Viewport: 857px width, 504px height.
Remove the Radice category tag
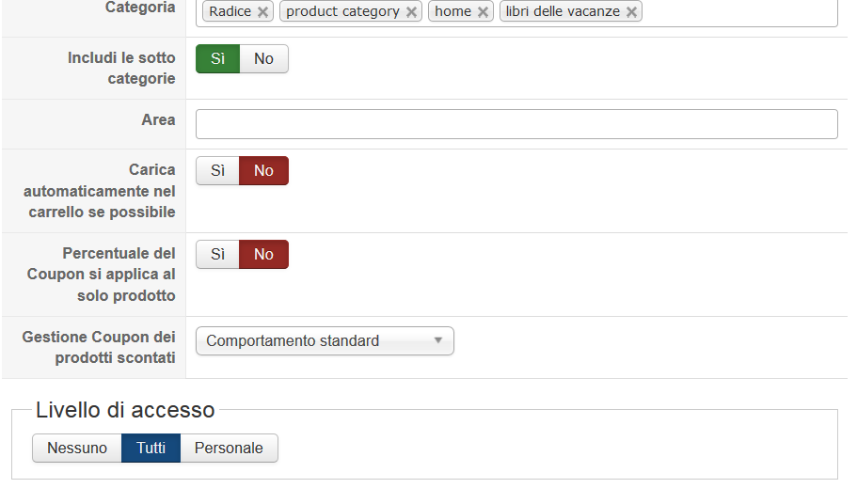coord(262,12)
